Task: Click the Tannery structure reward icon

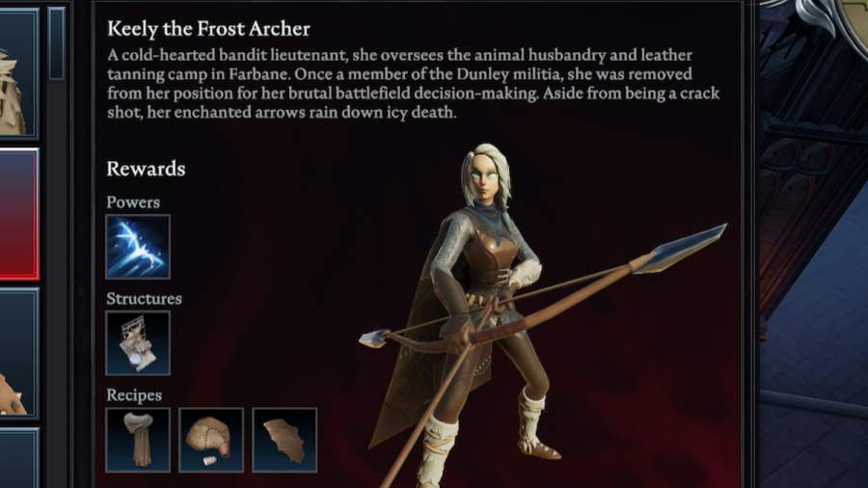Action: (x=138, y=343)
